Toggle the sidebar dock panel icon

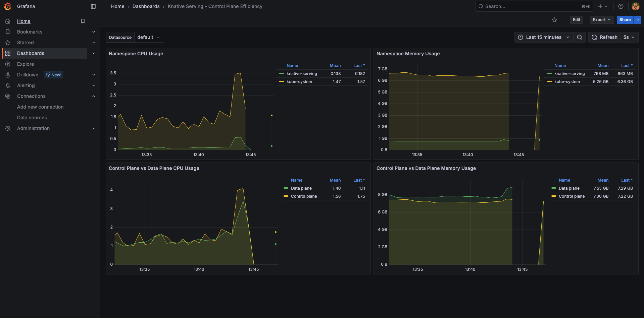tap(93, 6)
